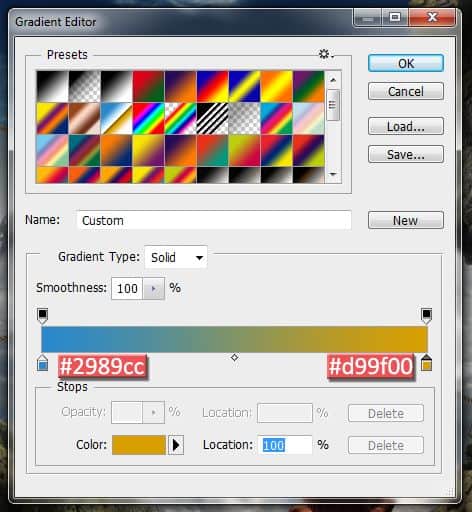Click the presets scrollbar down arrow
Viewport: 472px width, 512px height.
333,174
